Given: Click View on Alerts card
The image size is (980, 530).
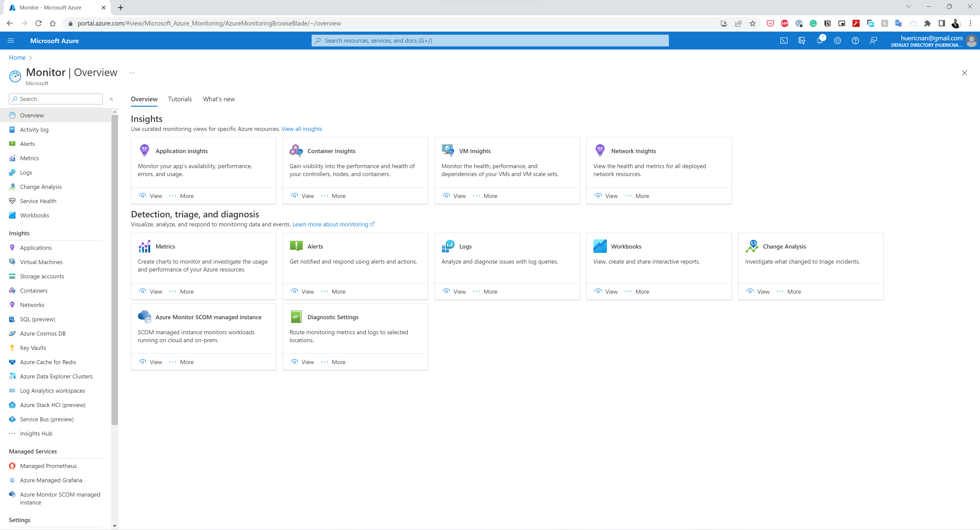Looking at the screenshot, I should tap(302, 291).
